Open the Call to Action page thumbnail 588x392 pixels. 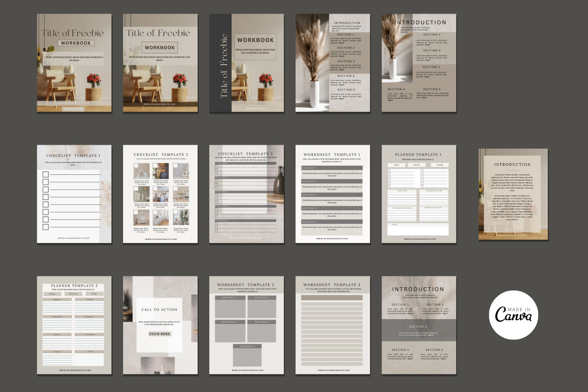pyautogui.click(x=160, y=325)
